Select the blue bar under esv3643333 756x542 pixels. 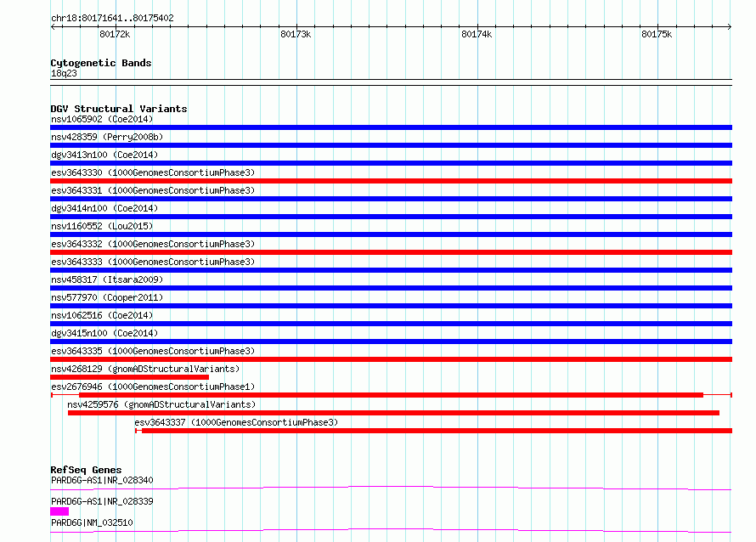click(391, 270)
